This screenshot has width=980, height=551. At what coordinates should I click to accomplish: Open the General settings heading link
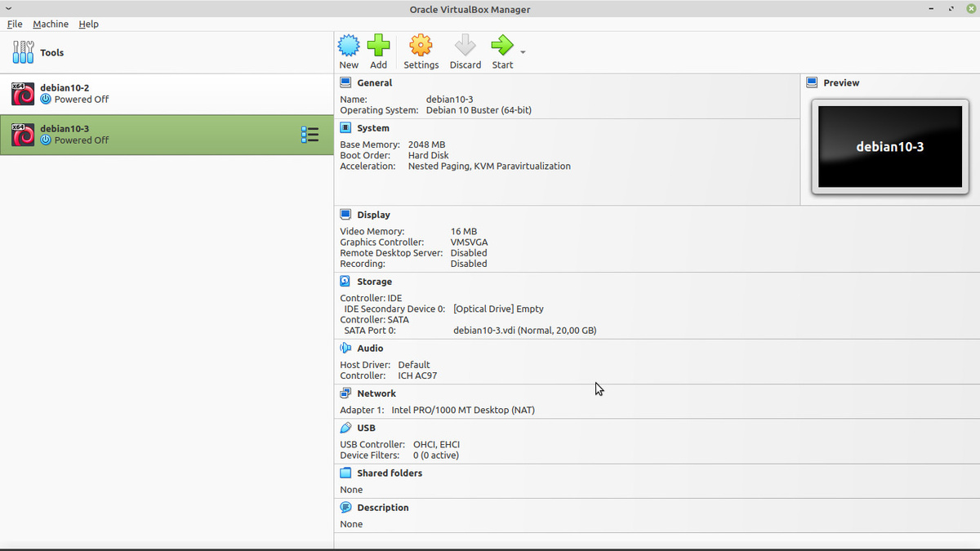point(374,83)
